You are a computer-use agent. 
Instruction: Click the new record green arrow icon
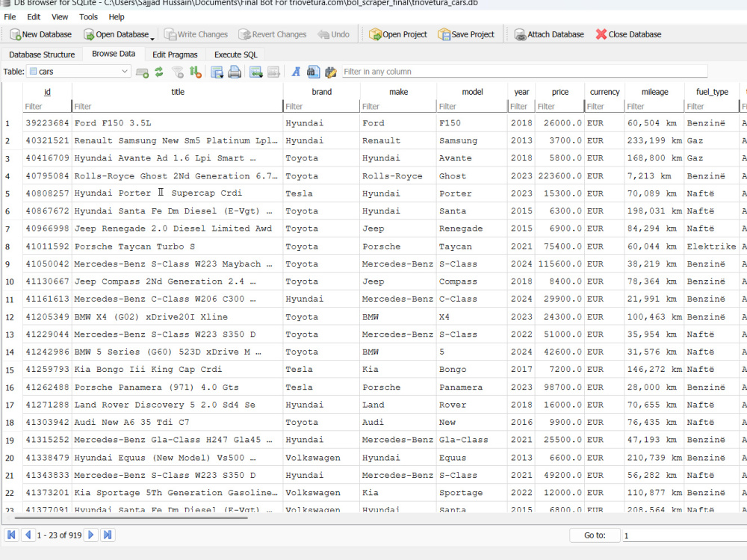pyautogui.click(x=255, y=72)
